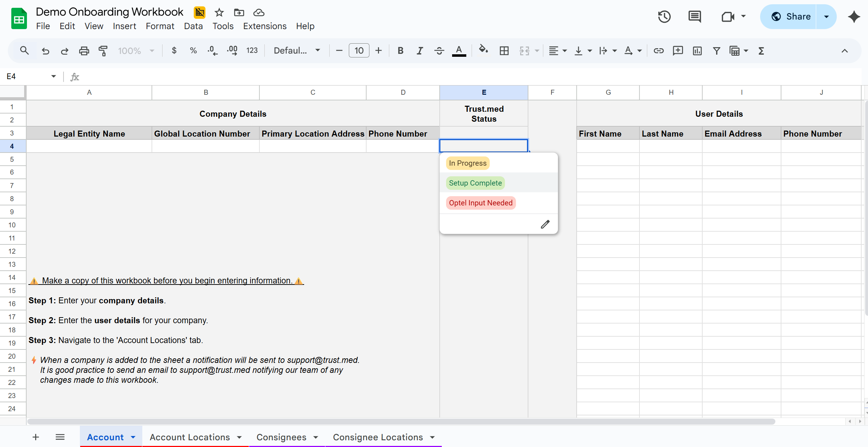
Task: Open the text rotation dropdown
Action: [x=633, y=51]
